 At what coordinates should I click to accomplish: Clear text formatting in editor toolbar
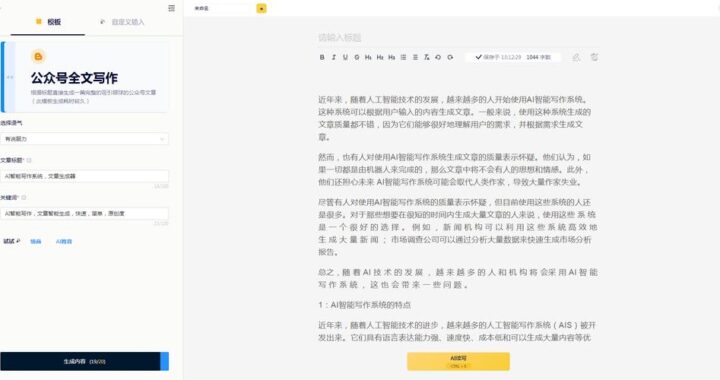[x=427, y=57]
